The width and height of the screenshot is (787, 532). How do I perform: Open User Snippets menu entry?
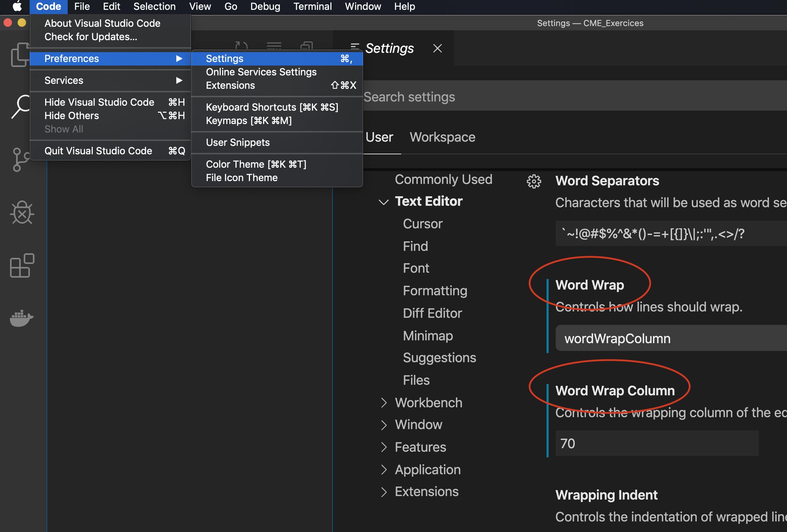click(277, 142)
